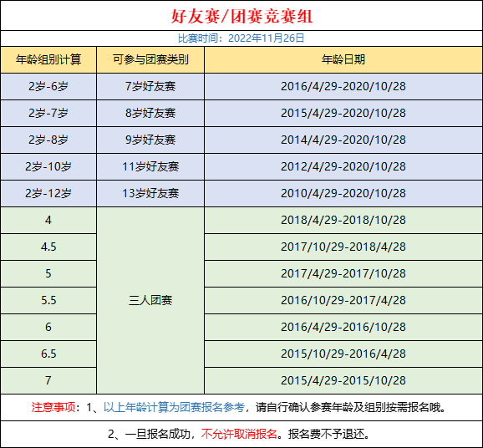Screen dimensions: 483x448
Task: Click date range 2010/4/29-2020/10/28
Action: (343, 194)
